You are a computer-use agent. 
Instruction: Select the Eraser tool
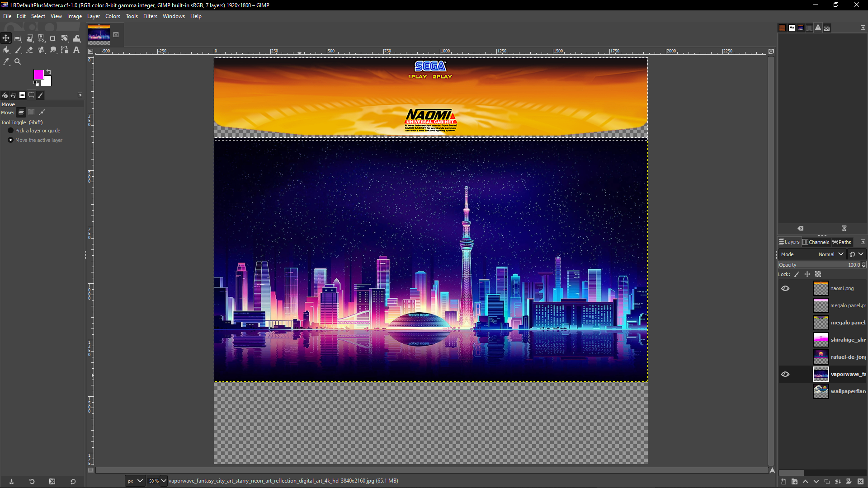[29, 50]
